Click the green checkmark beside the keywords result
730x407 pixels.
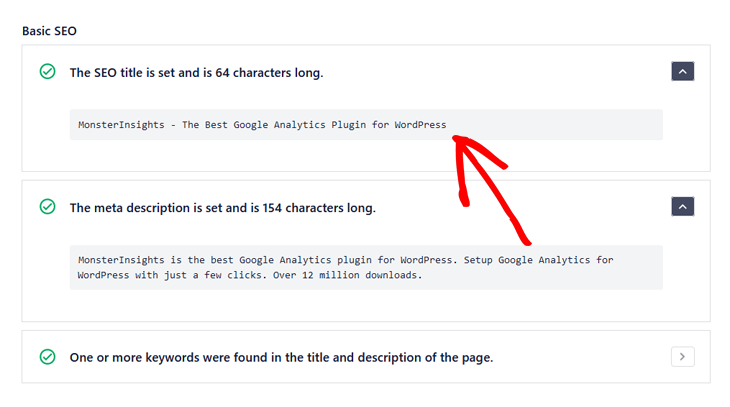[x=47, y=356]
